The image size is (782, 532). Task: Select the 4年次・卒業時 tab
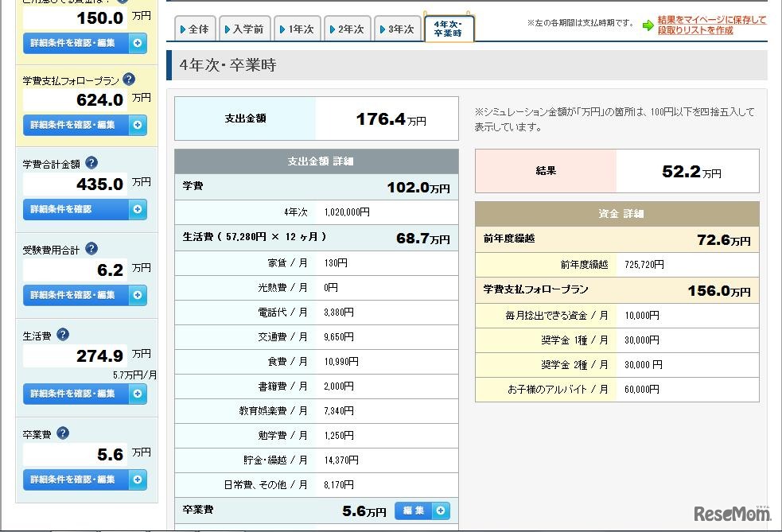(x=449, y=29)
